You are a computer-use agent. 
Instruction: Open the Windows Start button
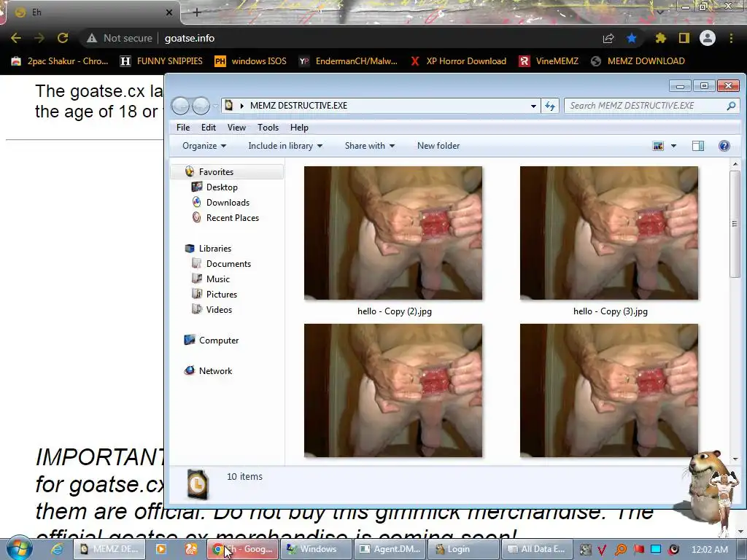(x=20, y=548)
